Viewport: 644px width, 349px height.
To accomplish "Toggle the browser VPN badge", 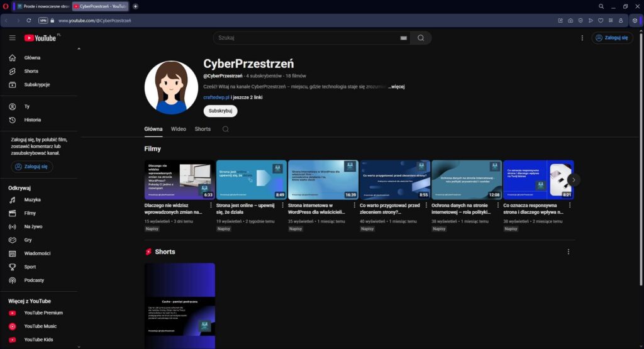I will [x=43, y=21].
